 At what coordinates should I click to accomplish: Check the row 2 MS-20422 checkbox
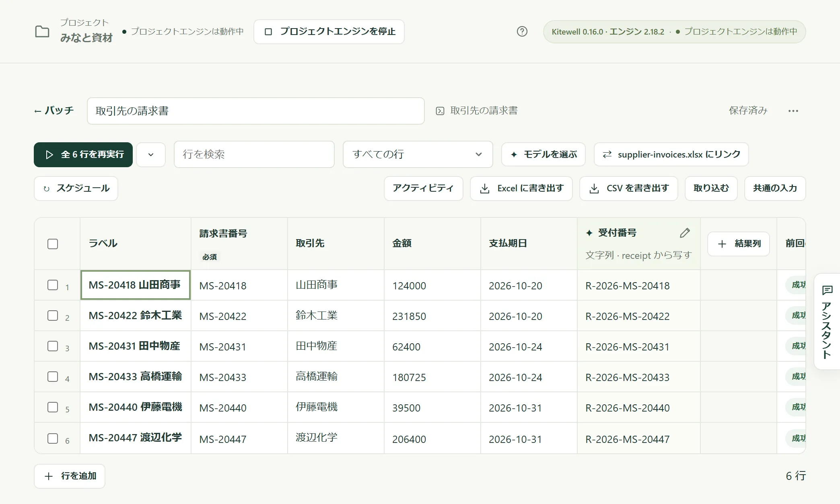tap(53, 316)
